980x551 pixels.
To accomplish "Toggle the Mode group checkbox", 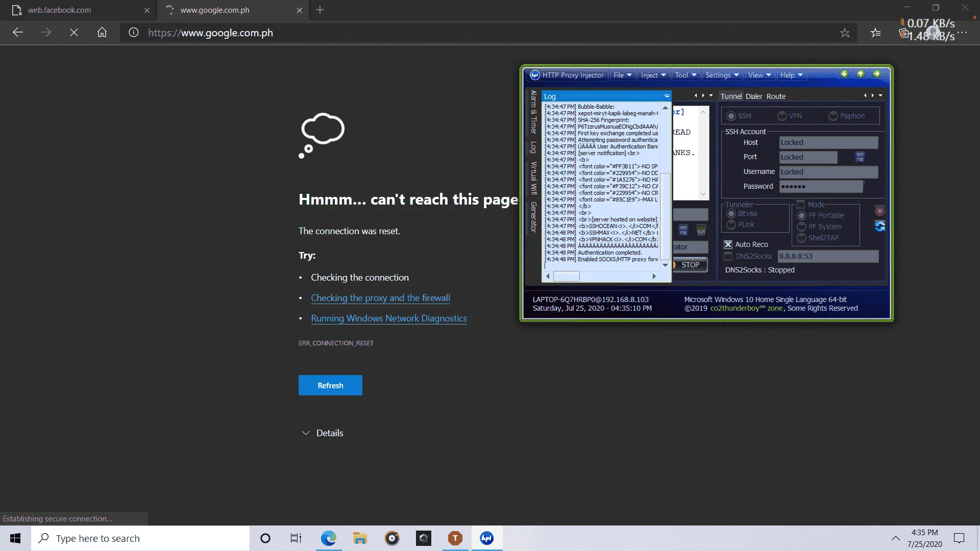I will coord(801,204).
